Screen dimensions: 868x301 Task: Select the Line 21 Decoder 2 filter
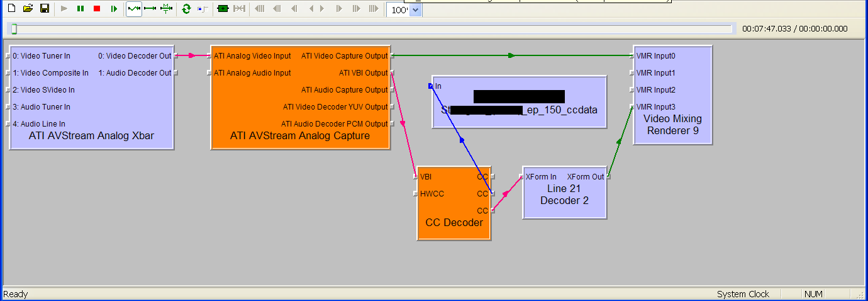click(x=564, y=193)
